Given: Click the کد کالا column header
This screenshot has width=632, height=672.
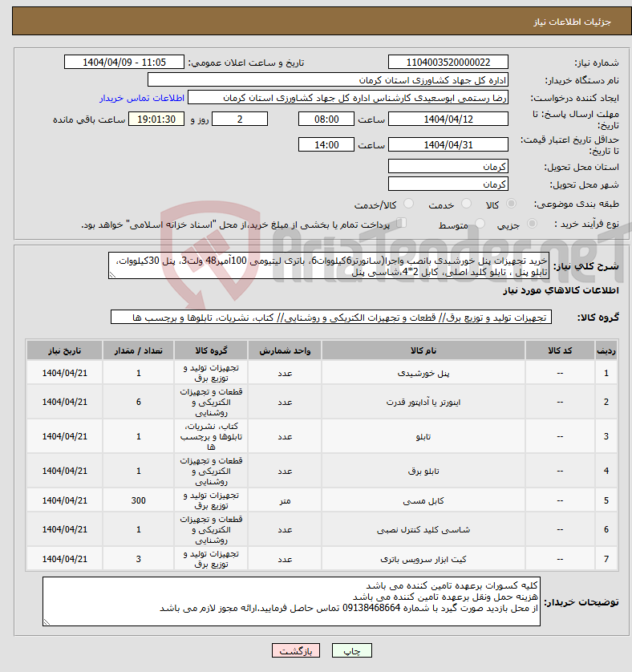Looking at the screenshot, I should [560, 350].
